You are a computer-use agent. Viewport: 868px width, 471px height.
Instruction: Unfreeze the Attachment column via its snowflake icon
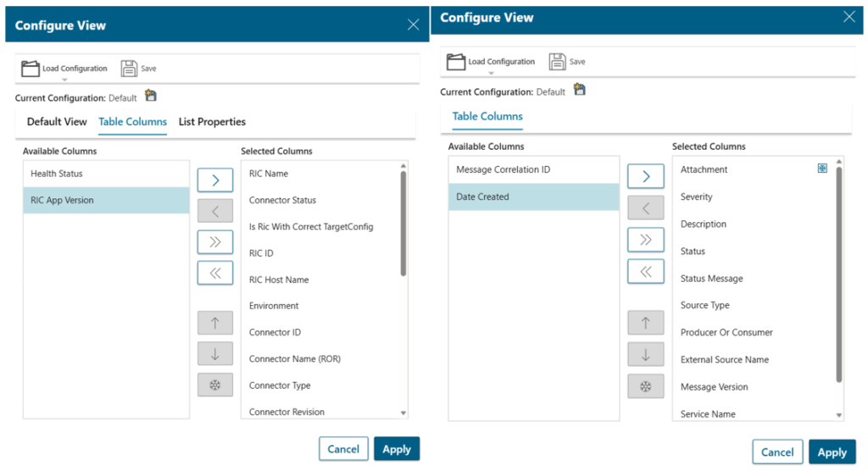821,169
